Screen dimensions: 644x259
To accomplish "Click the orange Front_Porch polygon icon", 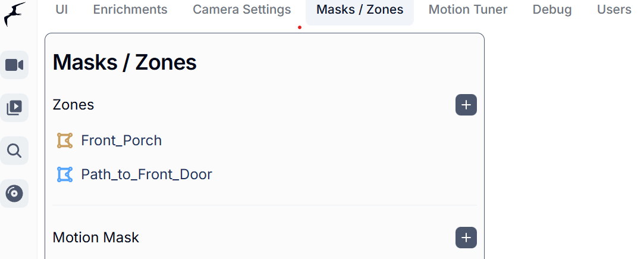I will coord(64,141).
